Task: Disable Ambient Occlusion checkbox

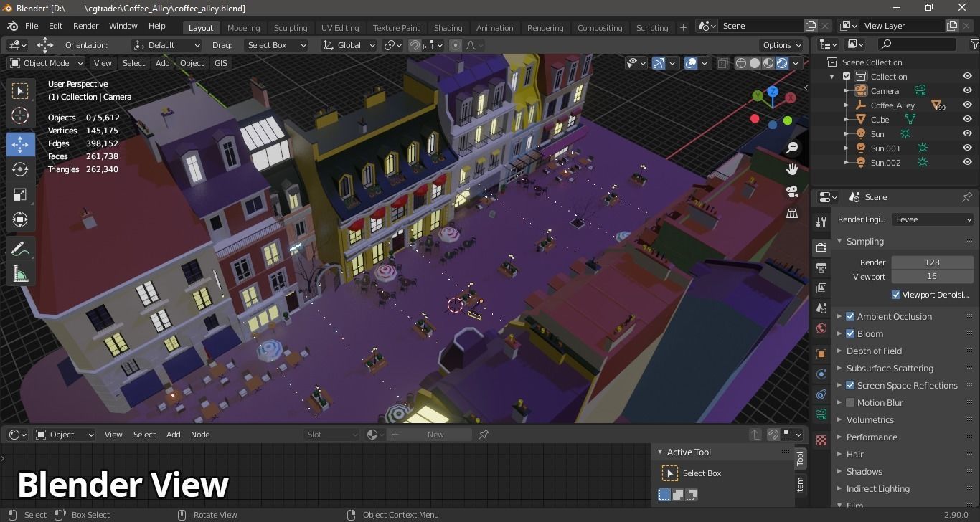Action: pyautogui.click(x=850, y=316)
